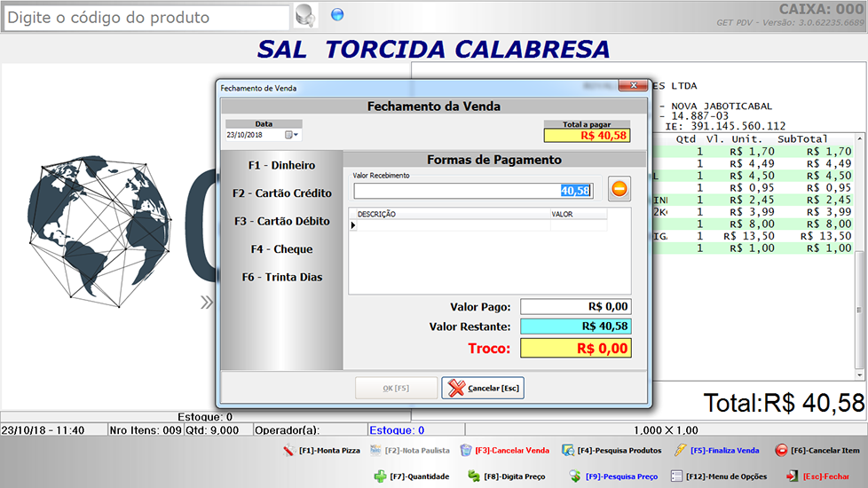
Task: Click the Cancelar Venda trash icon
Action: click(x=466, y=451)
